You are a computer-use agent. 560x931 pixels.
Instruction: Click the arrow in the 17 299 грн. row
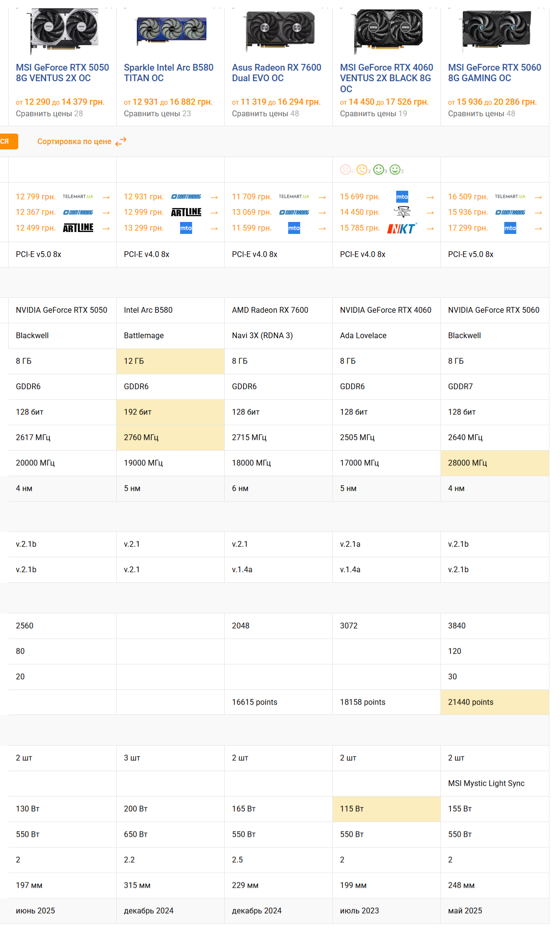tap(538, 228)
